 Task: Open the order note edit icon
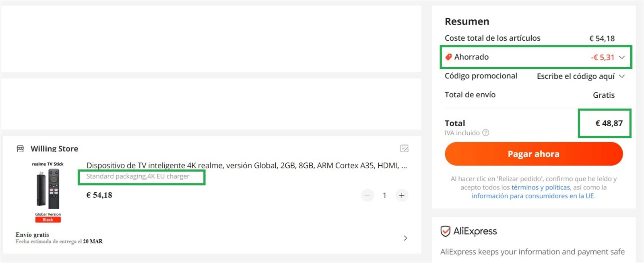(405, 149)
